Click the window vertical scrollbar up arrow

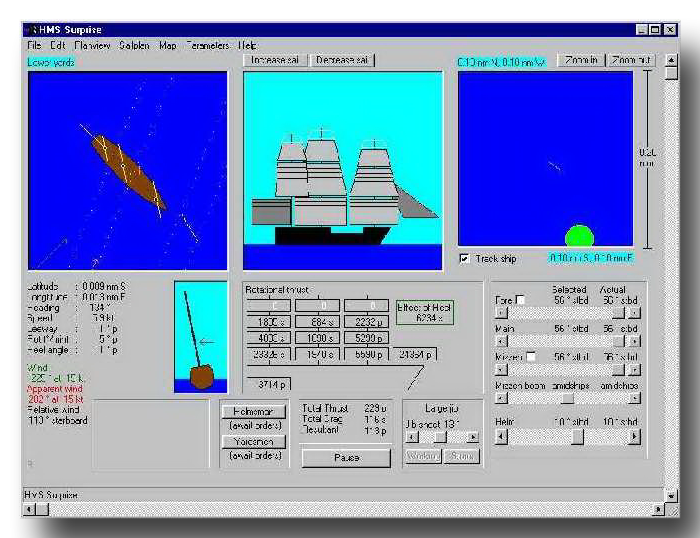(x=671, y=59)
